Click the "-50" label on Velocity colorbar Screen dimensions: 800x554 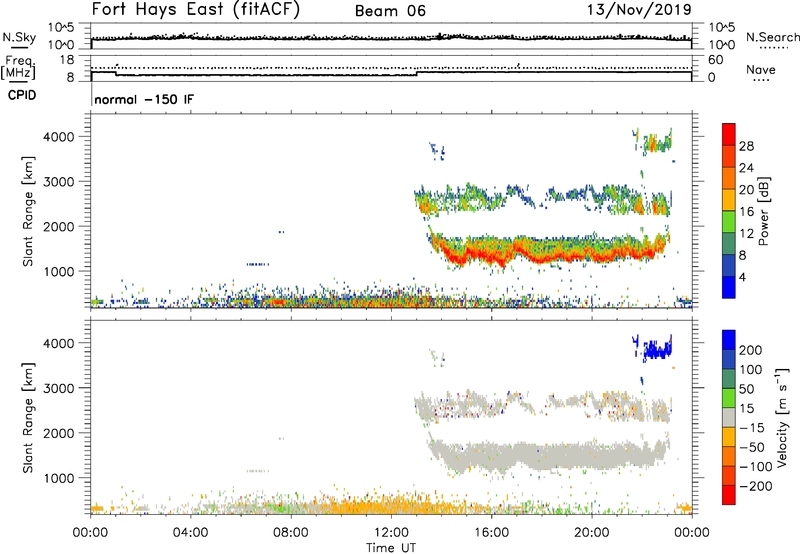click(x=752, y=447)
